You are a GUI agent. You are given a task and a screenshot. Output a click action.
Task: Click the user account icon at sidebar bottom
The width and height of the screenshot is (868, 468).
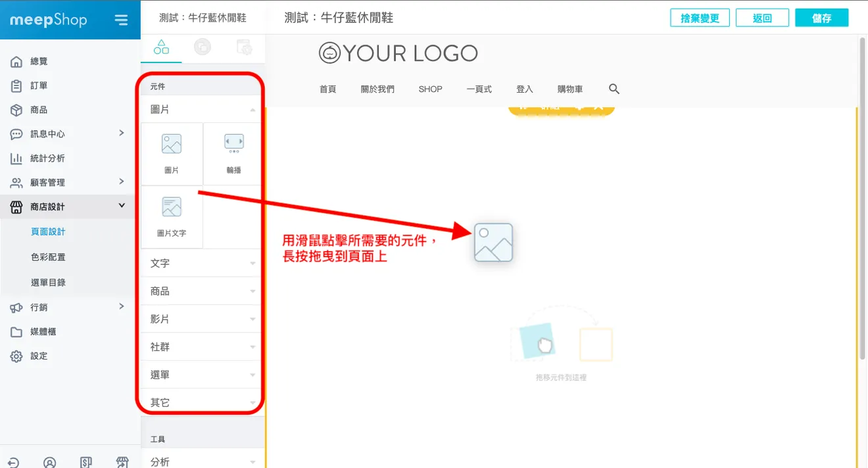point(50,462)
